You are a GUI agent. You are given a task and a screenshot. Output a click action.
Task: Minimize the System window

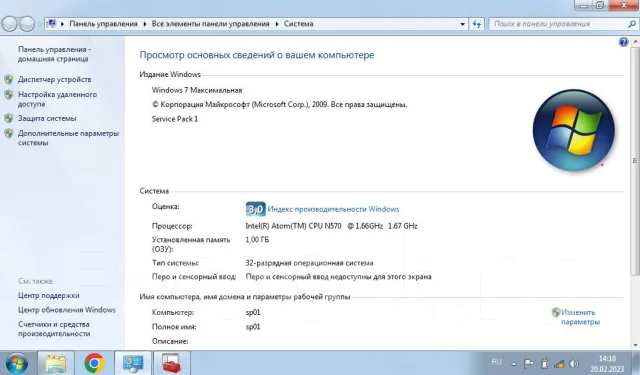584,5
